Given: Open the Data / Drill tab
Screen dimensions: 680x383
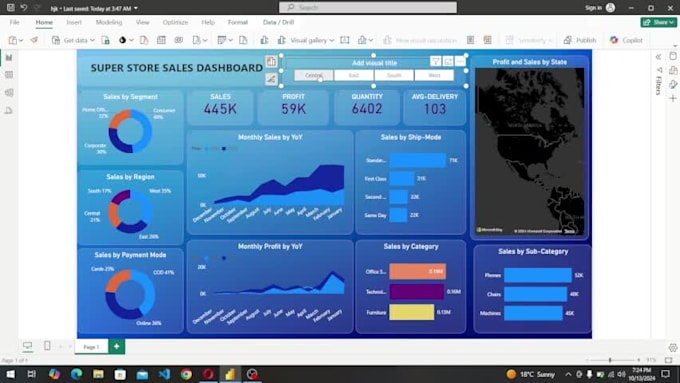Looking at the screenshot, I should click(278, 22).
